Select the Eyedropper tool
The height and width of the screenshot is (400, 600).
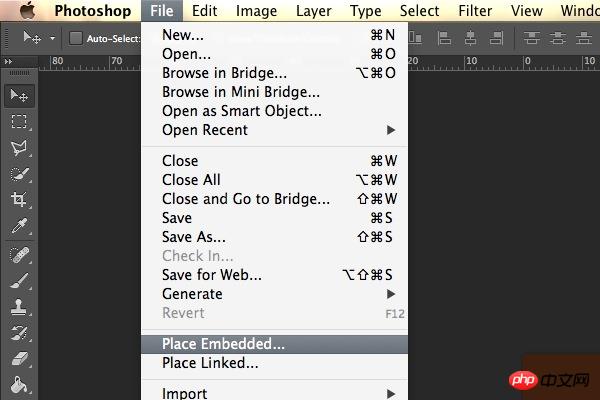pos(19,226)
